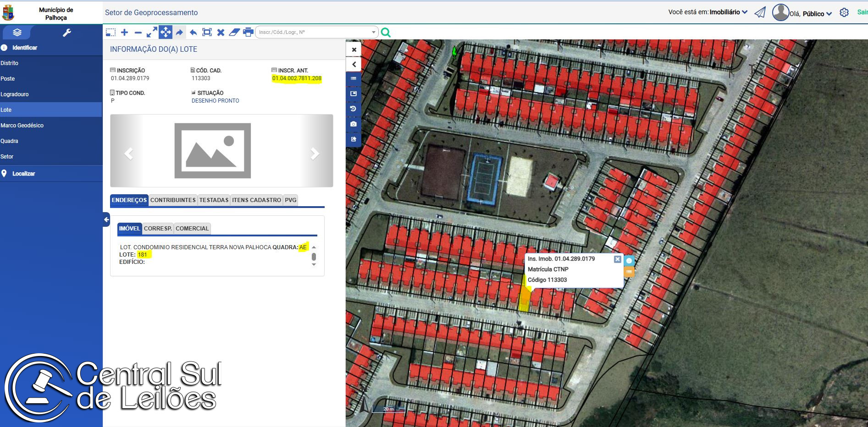868x427 pixels.
Task: Click the blue circle button beside popup
Action: pyautogui.click(x=629, y=261)
